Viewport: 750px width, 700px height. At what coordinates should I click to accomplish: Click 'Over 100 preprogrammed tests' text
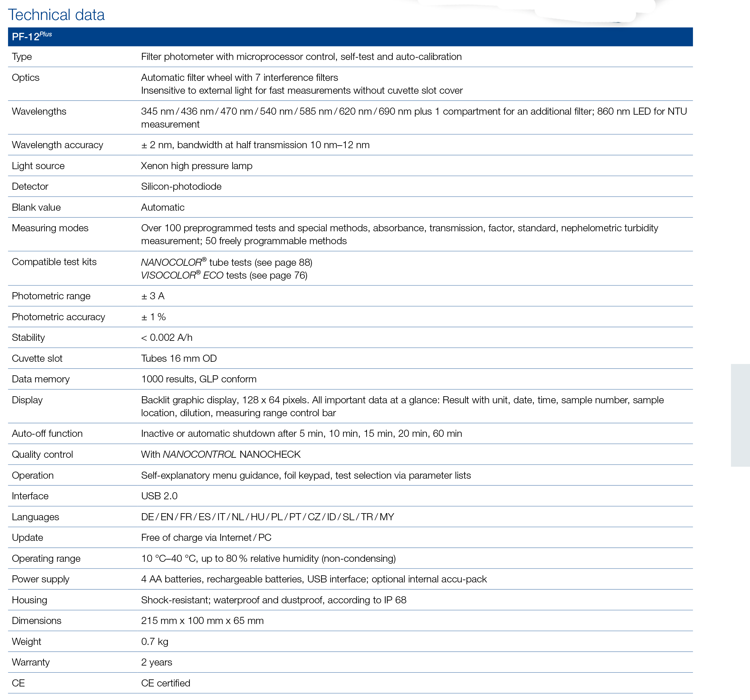pyautogui.click(x=399, y=234)
